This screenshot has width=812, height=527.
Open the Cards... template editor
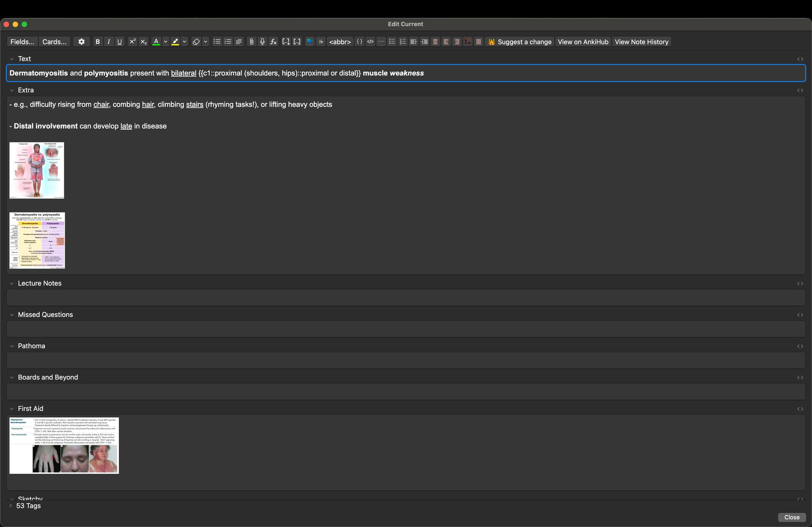pyautogui.click(x=54, y=42)
